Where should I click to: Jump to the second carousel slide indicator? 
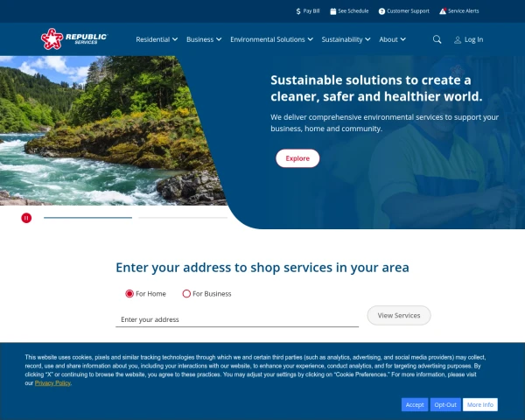point(183,218)
